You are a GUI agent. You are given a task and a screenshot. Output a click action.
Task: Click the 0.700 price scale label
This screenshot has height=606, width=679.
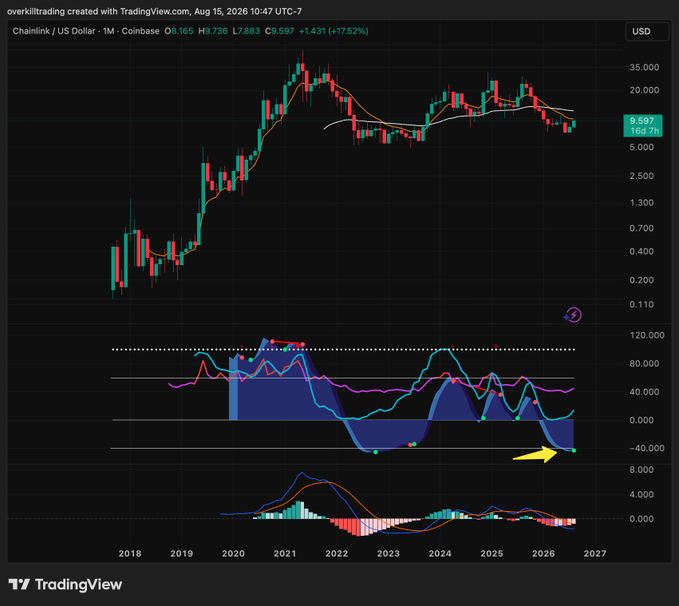point(644,228)
